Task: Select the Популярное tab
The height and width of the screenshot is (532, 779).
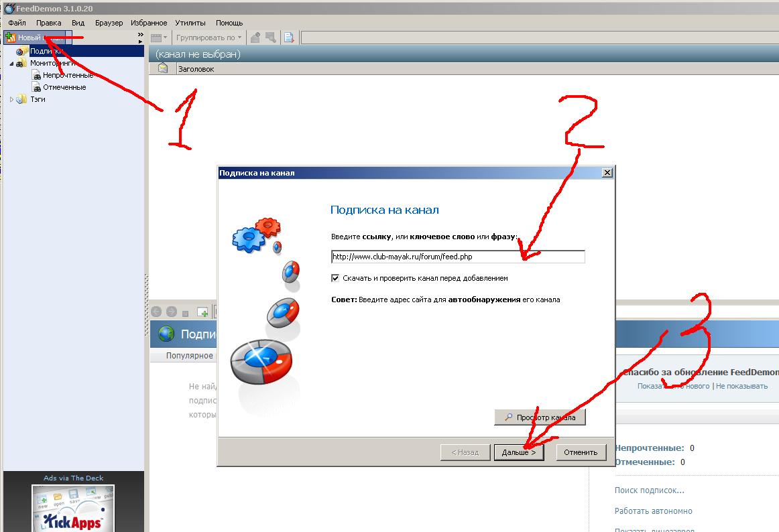Action: [x=189, y=356]
